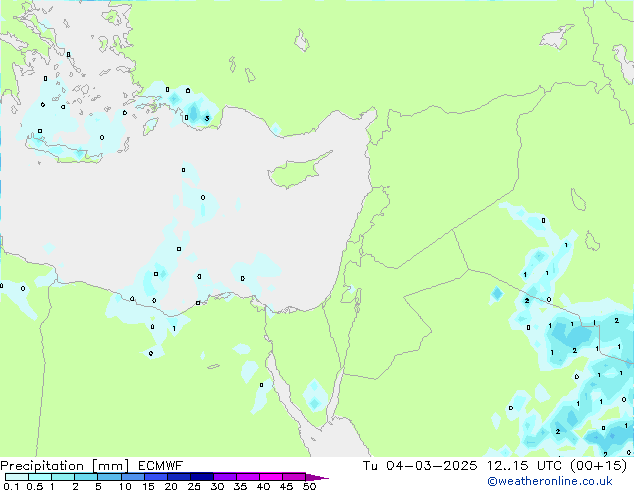The image size is (634, 490).
Task: Select the violet legend swatch from 30 to 35
Action: 224,477
